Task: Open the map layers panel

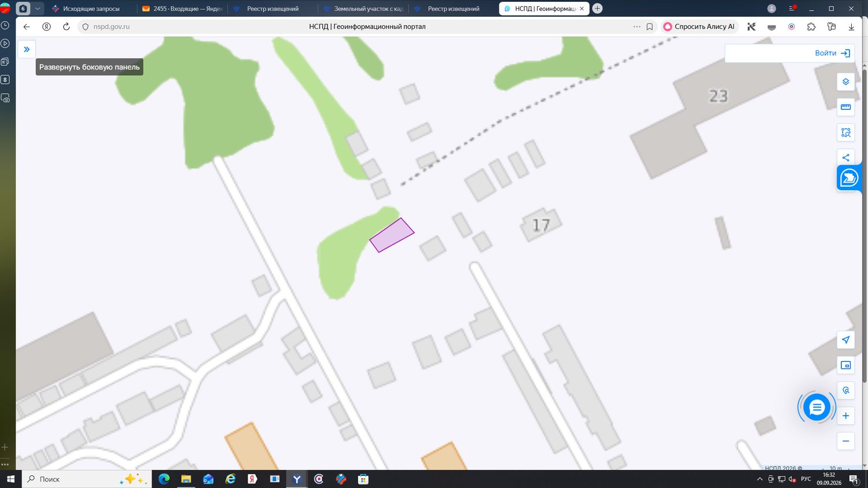Action: coord(845,82)
